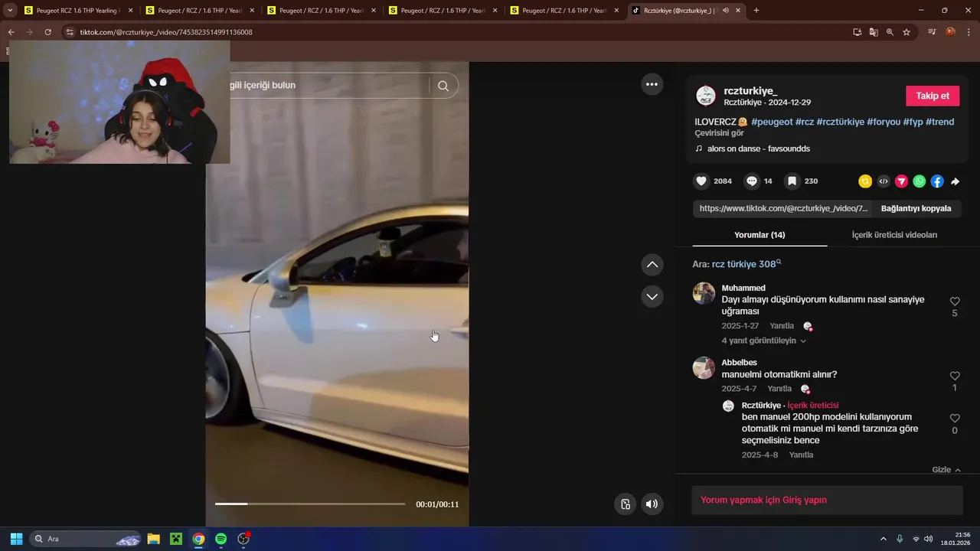
Task: Open the #foryou hashtag
Action: [884, 122]
